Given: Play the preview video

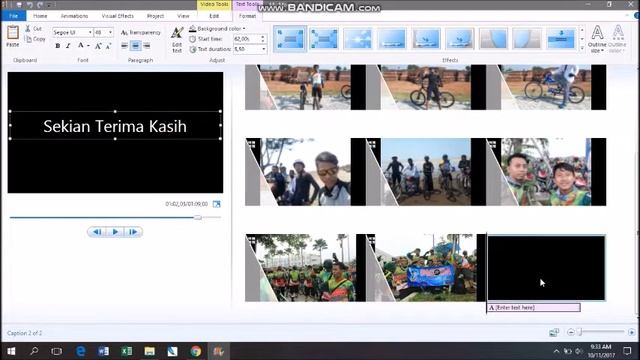Looking at the screenshot, I should [115, 232].
